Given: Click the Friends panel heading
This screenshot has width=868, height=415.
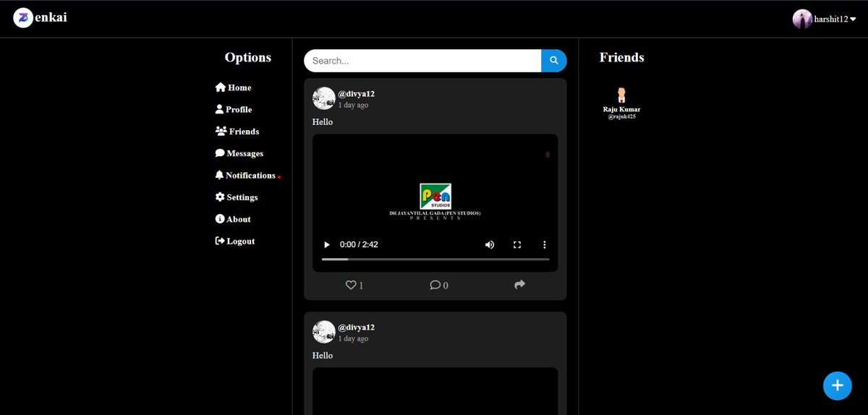Looking at the screenshot, I should [x=621, y=57].
